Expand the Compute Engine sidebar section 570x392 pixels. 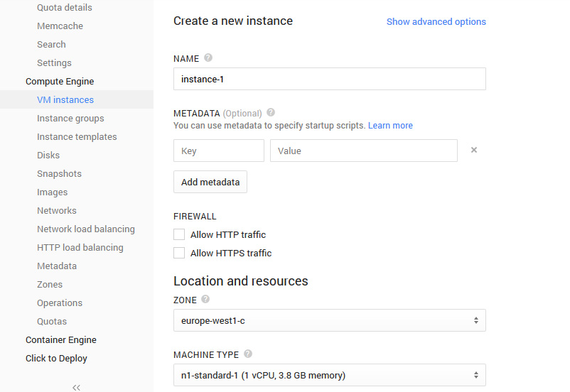click(x=60, y=82)
